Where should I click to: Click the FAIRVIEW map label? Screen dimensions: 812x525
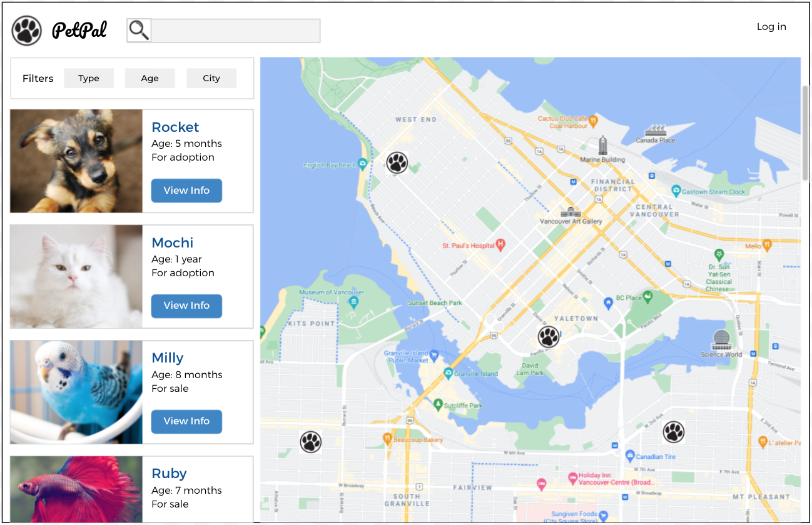coord(473,487)
